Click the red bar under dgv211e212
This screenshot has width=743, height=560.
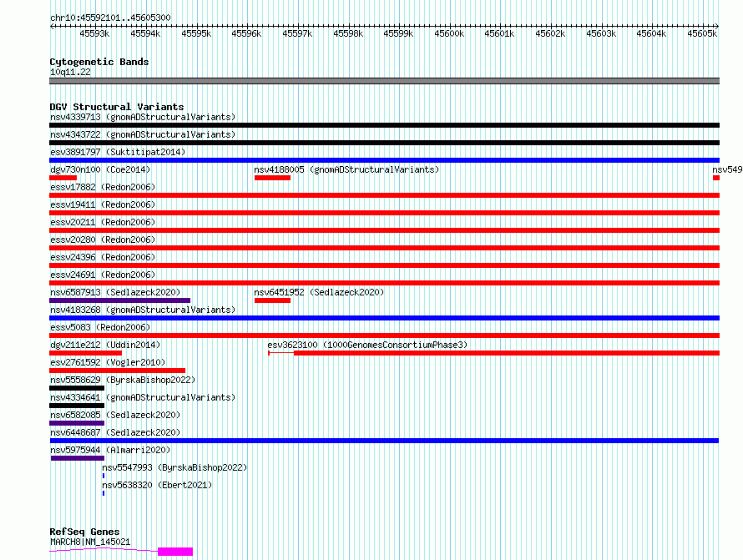85,353
